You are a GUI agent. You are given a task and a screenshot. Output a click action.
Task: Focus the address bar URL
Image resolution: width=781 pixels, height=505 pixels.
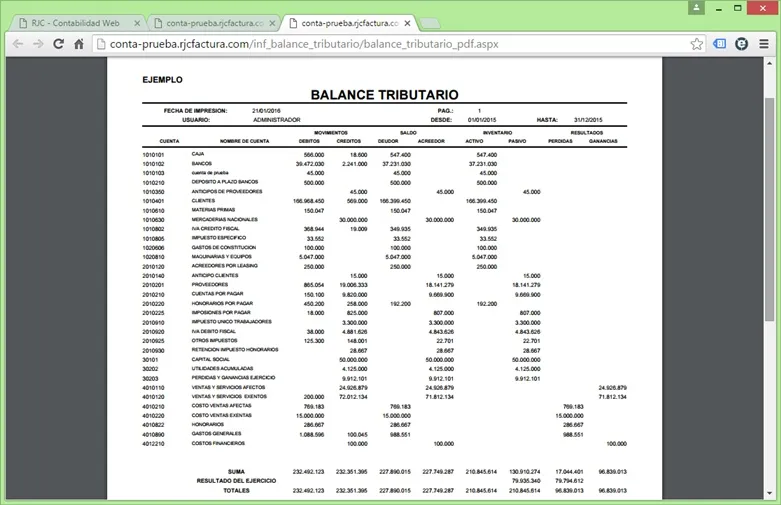(304, 44)
